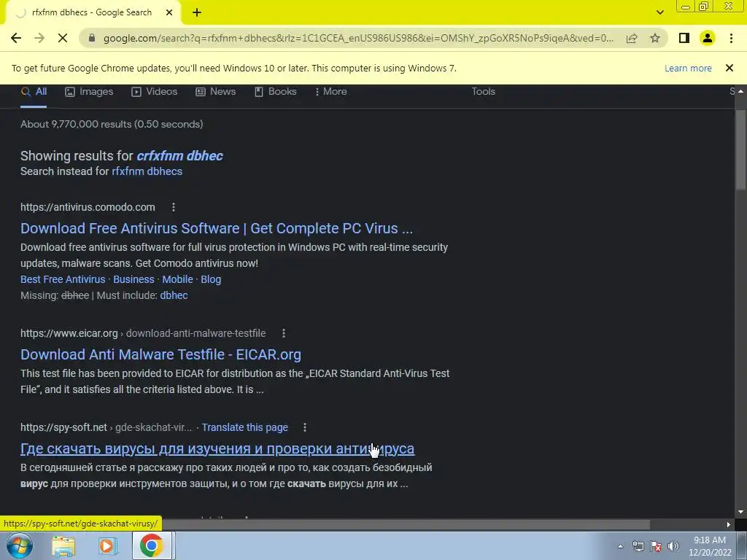Switch to News results
Screen dimensions: 747x560
coord(216,91)
